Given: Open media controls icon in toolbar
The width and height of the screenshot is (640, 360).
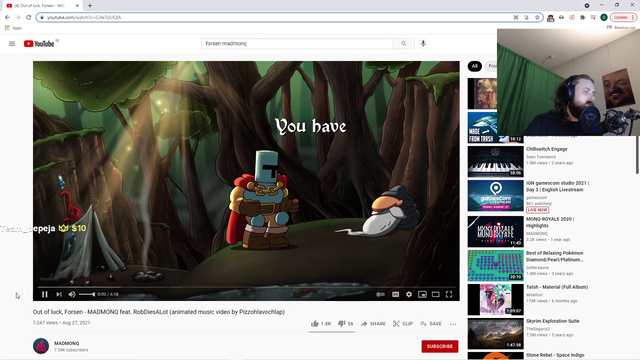Looking at the screenshot, I should (593, 17).
